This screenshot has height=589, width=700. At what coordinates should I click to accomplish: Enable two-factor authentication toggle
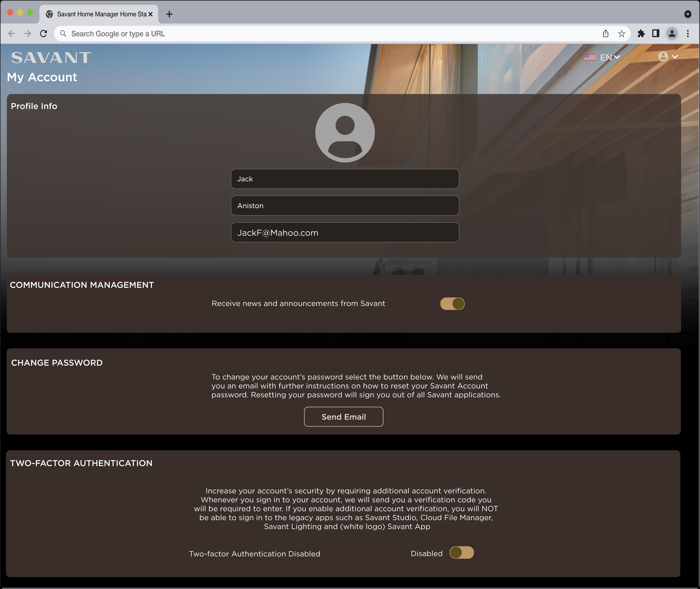coord(462,553)
